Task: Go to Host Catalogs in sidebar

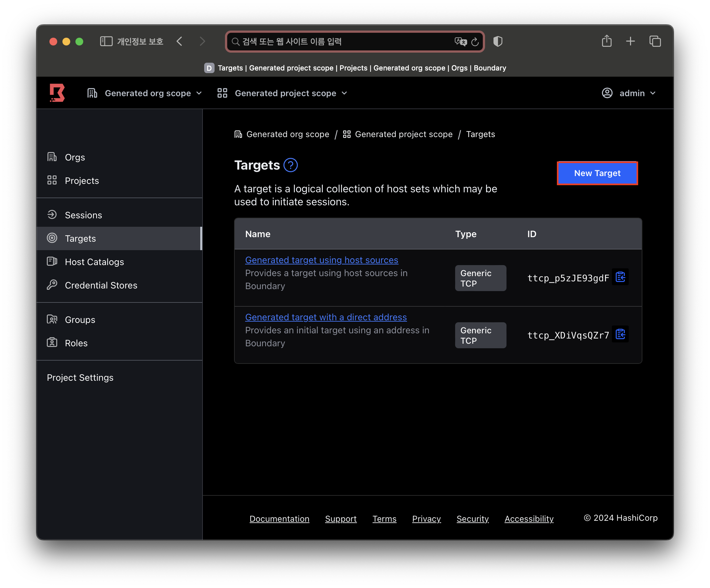Action: pos(94,262)
